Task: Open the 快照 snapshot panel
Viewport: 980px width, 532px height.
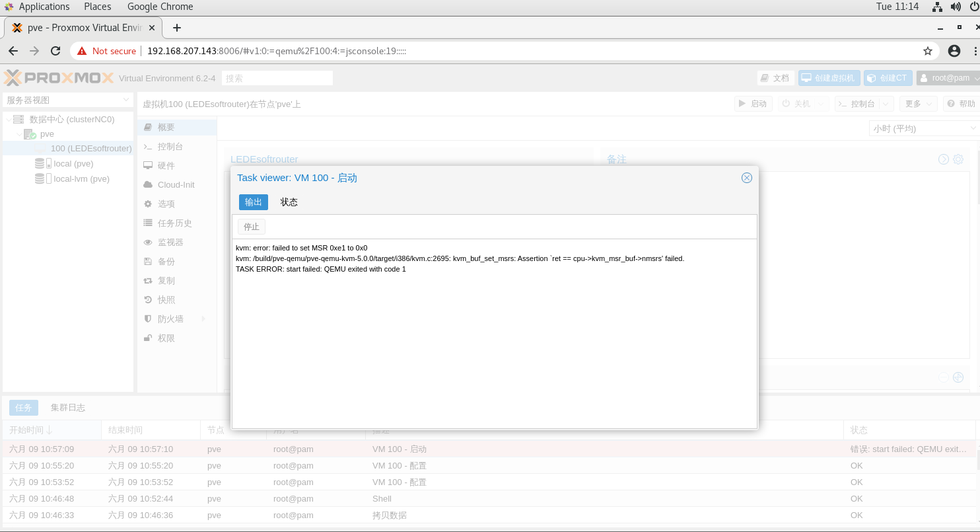Action: click(165, 299)
